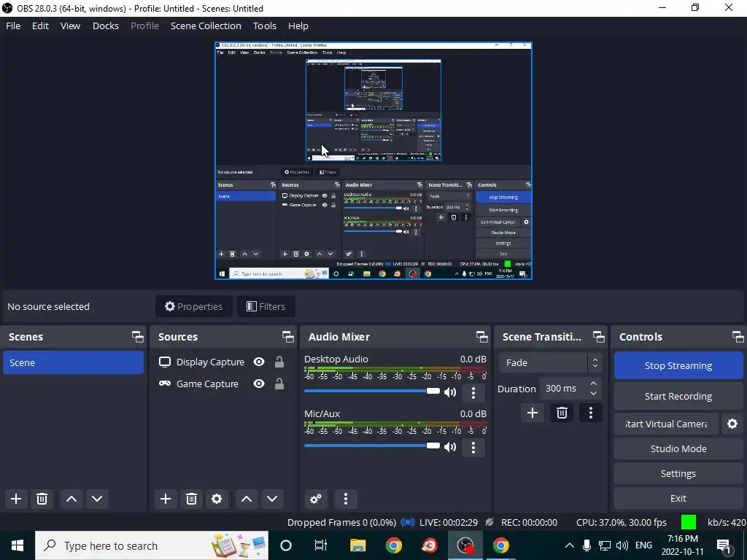Select the Scene item in Scenes list
The height and width of the screenshot is (560, 747).
[74, 363]
